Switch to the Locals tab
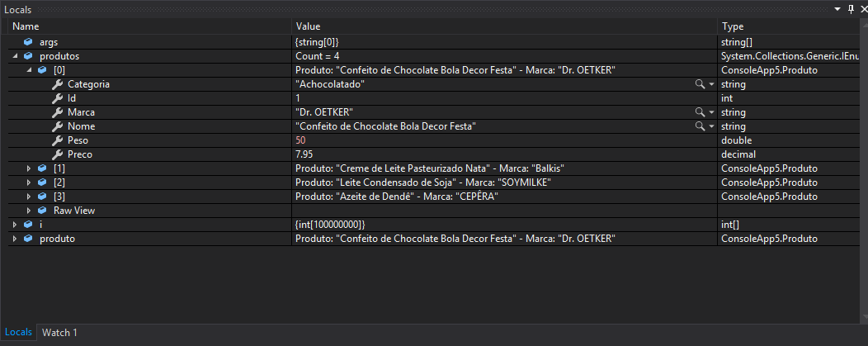Screen dimensions: 868x346 point(18,332)
